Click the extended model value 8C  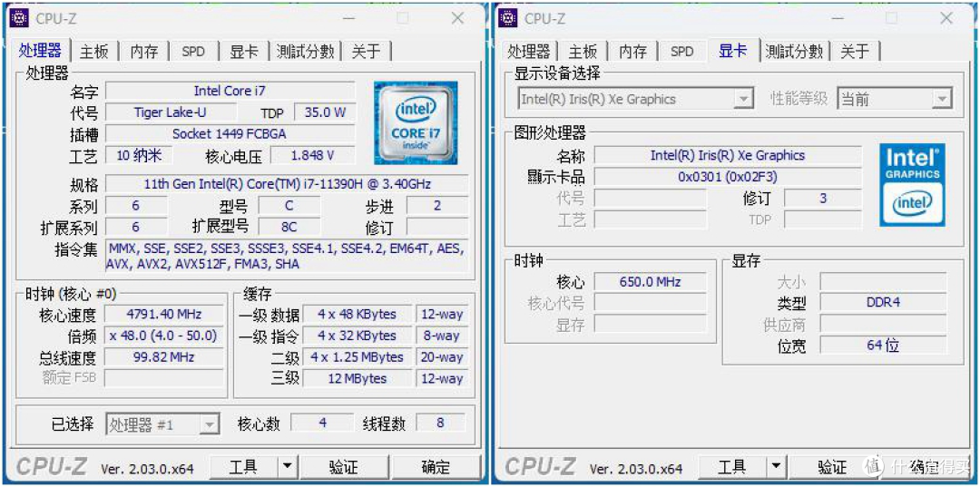pyautogui.click(x=289, y=226)
